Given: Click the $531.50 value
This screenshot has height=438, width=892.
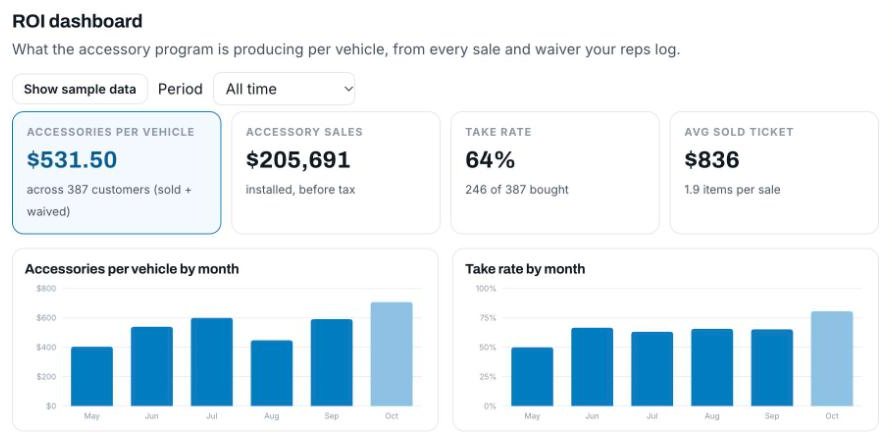Looking at the screenshot, I should pos(72,160).
